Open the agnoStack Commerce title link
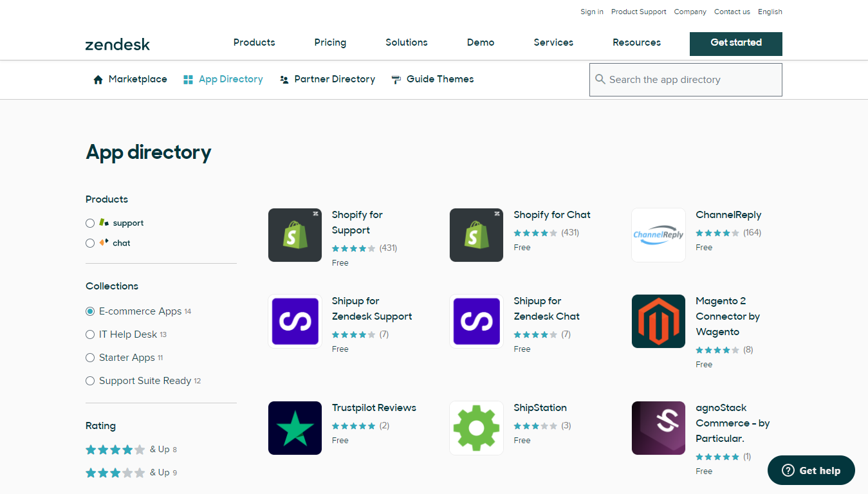The image size is (868, 494). [733, 423]
